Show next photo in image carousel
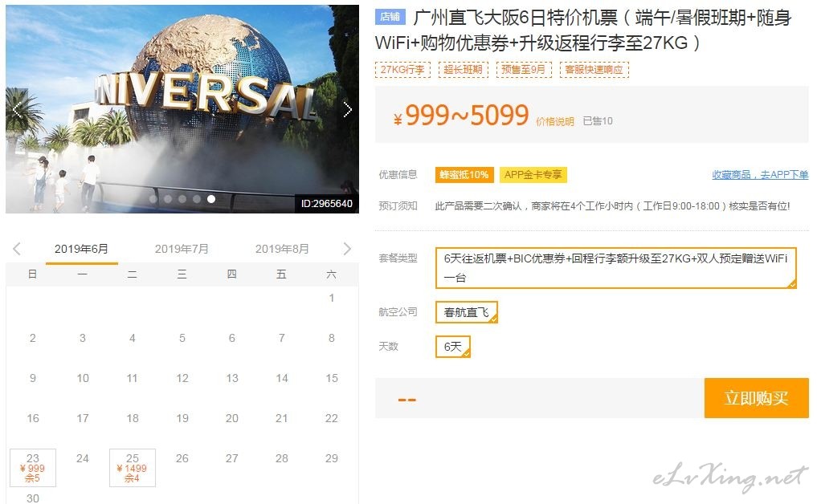The width and height of the screenshot is (817, 504). [348, 110]
